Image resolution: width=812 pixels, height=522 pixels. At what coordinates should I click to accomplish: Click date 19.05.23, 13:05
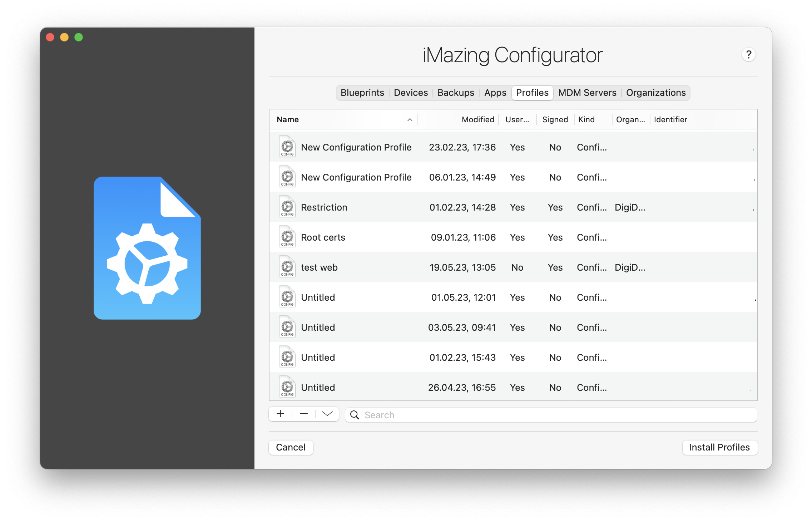(x=462, y=267)
